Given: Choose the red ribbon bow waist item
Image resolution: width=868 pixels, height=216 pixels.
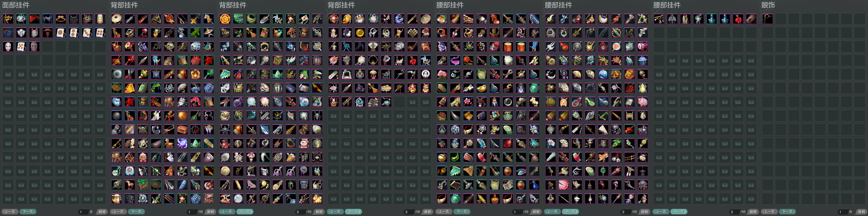Looking at the screenshot, I should pyautogui.click(x=738, y=19).
